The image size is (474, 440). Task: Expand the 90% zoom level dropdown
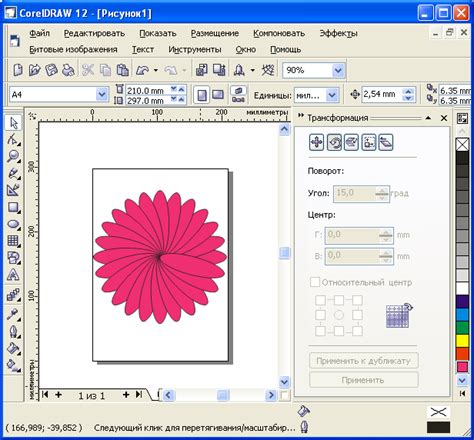click(x=338, y=70)
